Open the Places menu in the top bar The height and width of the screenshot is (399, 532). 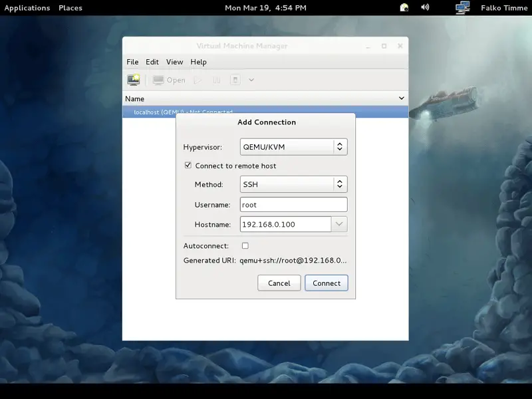coord(70,8)
